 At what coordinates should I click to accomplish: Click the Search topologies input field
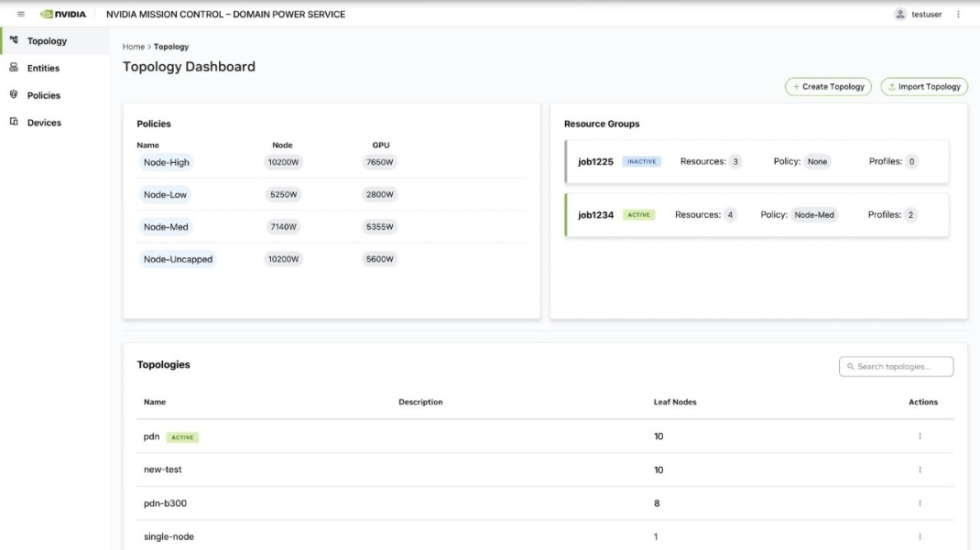click(x=896, y=366)
